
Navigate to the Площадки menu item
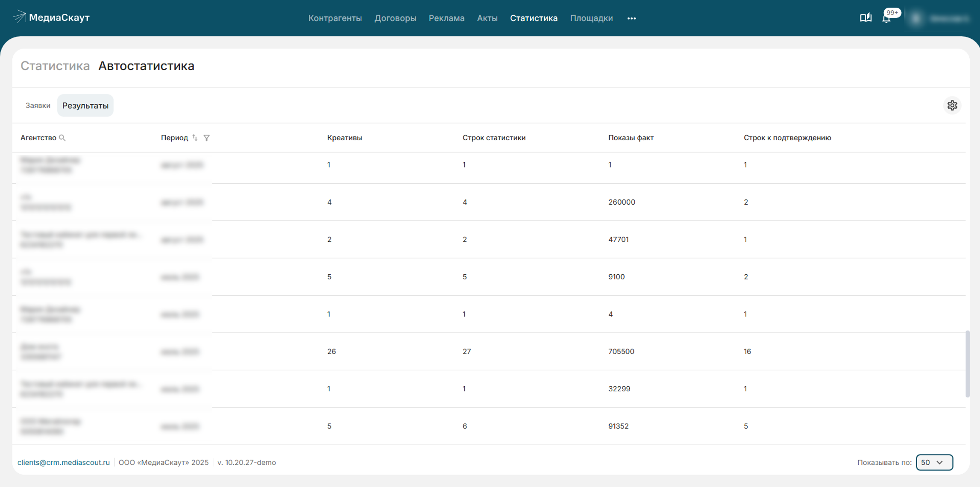591,18
